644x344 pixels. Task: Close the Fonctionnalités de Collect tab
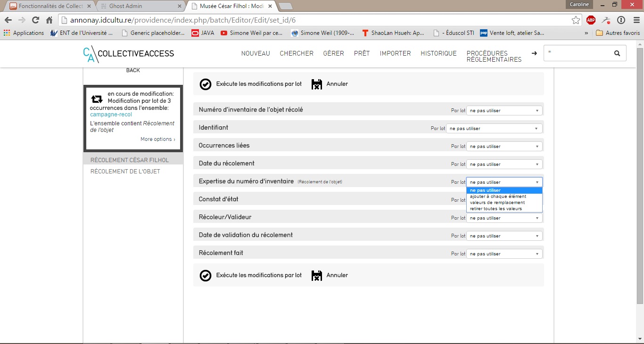pos(89,6)
